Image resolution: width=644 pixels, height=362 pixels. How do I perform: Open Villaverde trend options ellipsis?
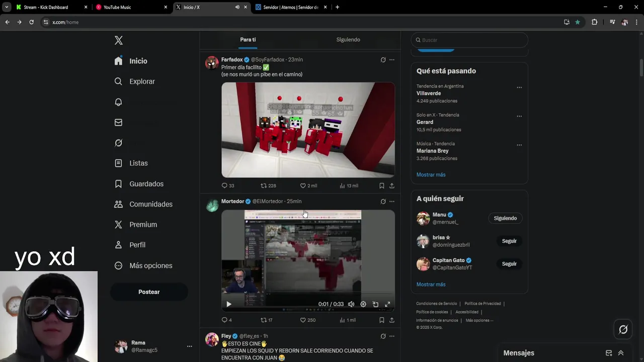pos(519,87)
